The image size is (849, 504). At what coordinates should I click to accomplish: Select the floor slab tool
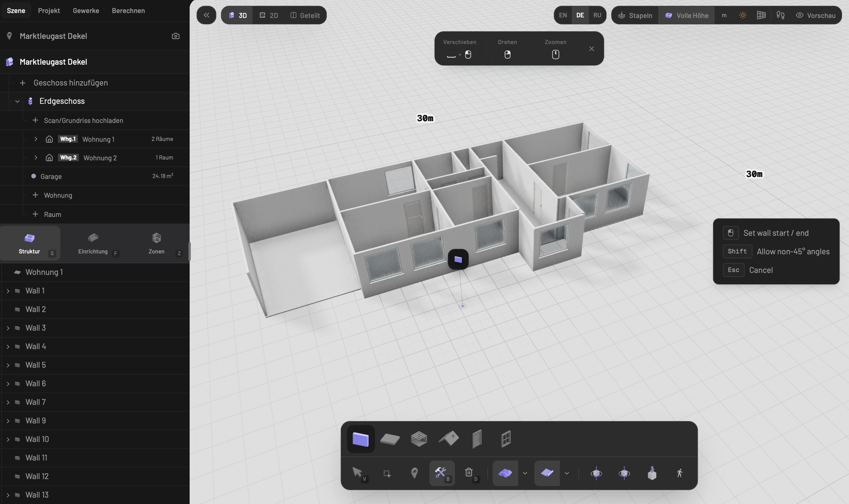click(x=389, y=439)
